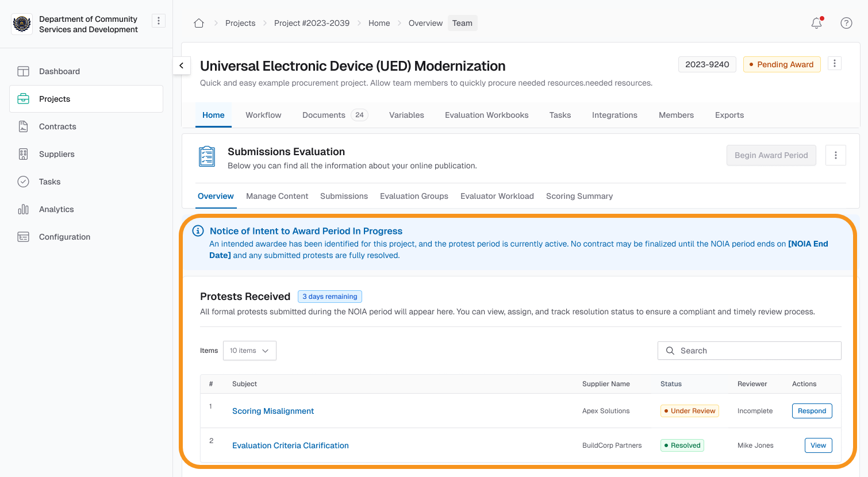Image resolution: width=868 pixels, height=477 pixels.
Task: Collapse the sidebar with chevron arrow
Action: (x=182, y=66)
